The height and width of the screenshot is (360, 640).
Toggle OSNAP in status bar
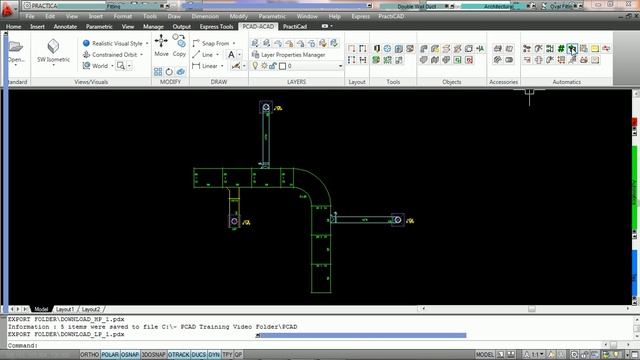pos(130,355)
